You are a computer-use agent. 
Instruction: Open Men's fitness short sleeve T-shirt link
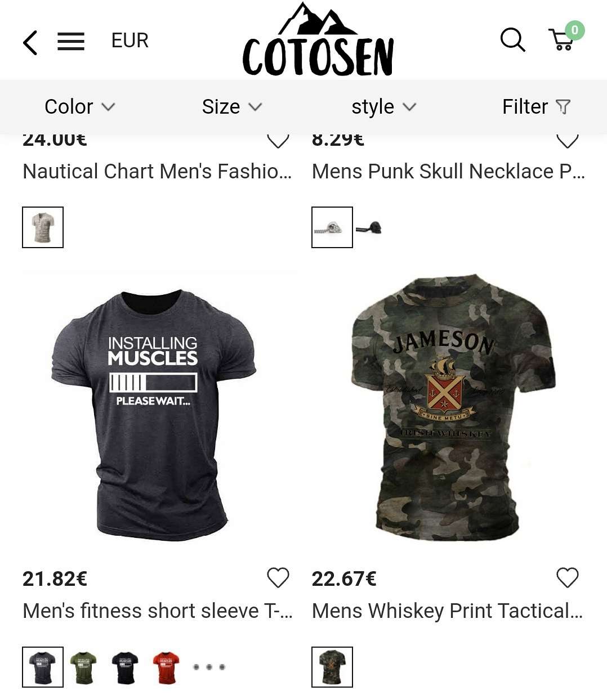point(158,611)
